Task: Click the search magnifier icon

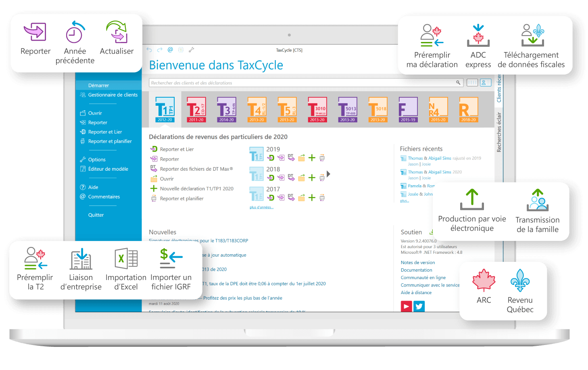Action: pos(458,83)
